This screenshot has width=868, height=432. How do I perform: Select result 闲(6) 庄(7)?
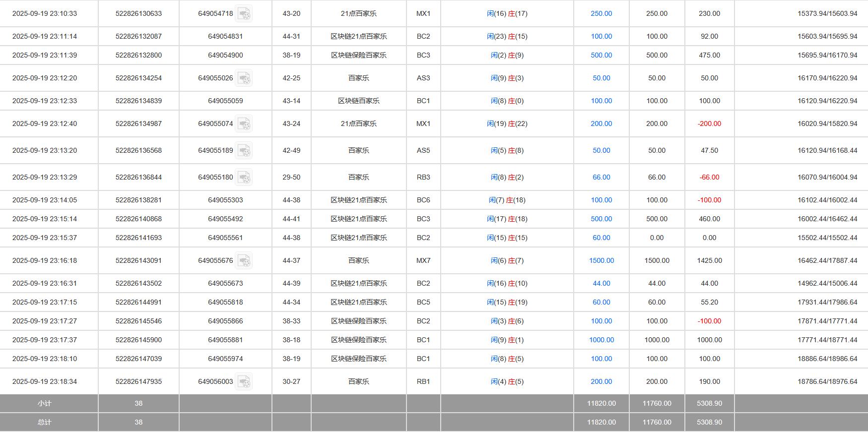pyautogui.click(x=507, y=260)
